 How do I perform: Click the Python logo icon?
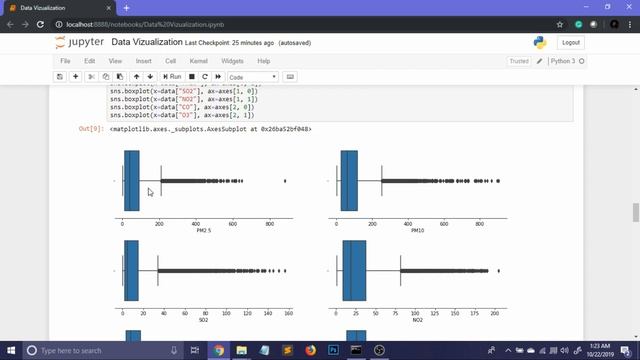coord(540,42)
